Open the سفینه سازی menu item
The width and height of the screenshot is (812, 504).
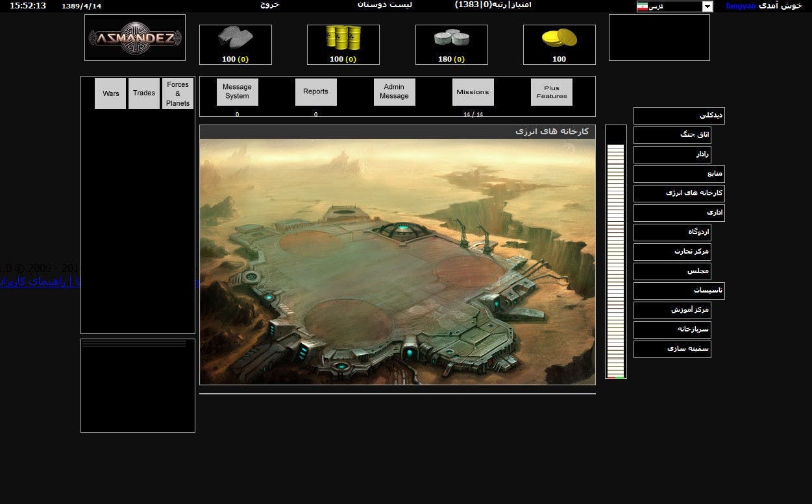(x=672, y=349)
